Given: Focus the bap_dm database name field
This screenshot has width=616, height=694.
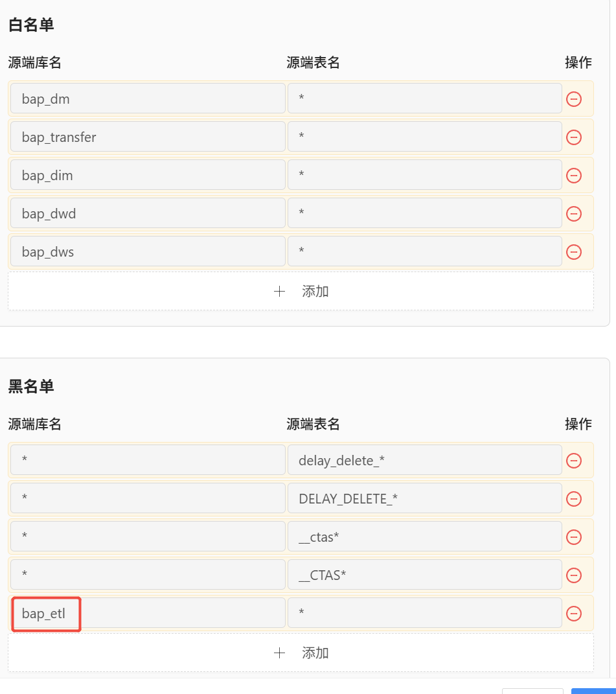Looking at the screenshot, I should coord(148,98).
